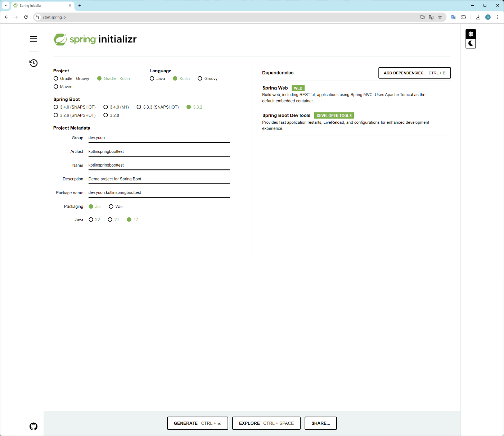The width and height of the screenshot is (504, 436).
Task: Click the Spring Initializr logo
Action: (95, 39)
